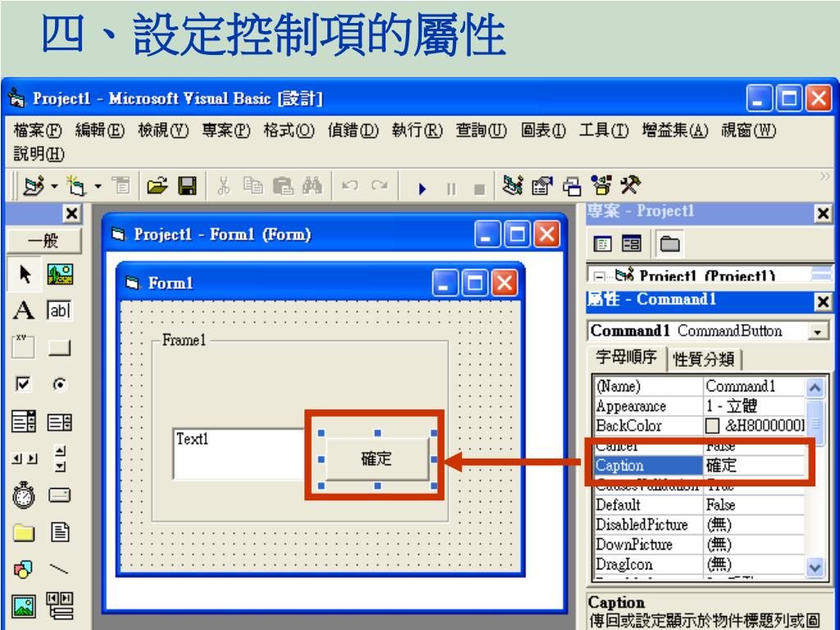Click the Open Project toolbar icon

tap(157, 186)
